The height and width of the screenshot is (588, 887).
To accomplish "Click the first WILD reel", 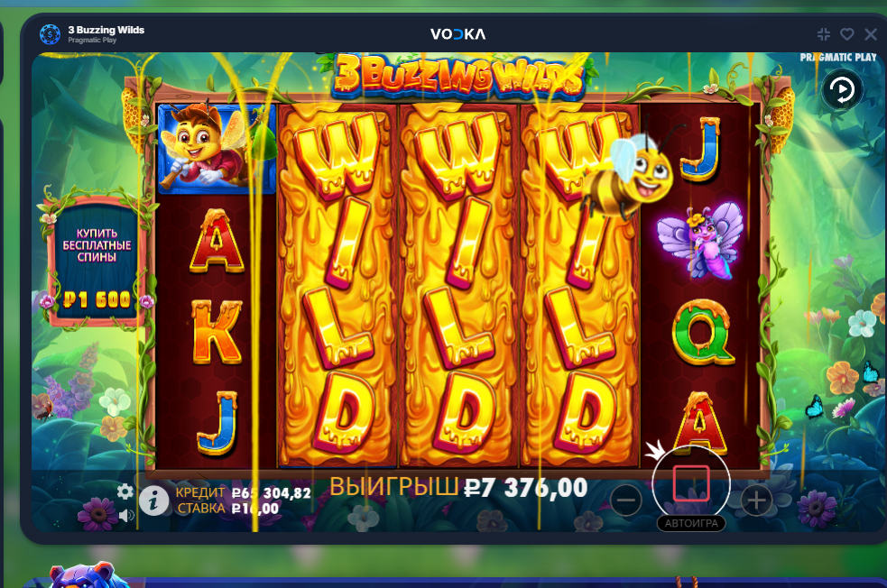I will (x=337, y=286).
